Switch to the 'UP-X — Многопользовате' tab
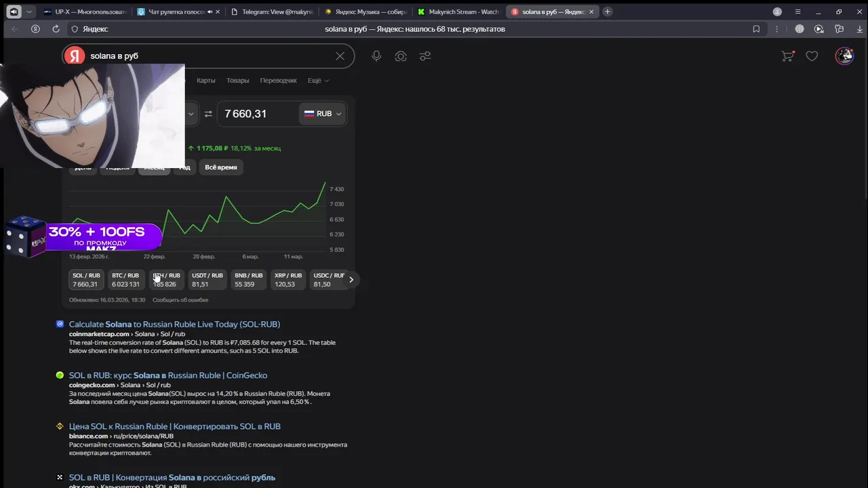The image size is (868, 488). point(85,12)
